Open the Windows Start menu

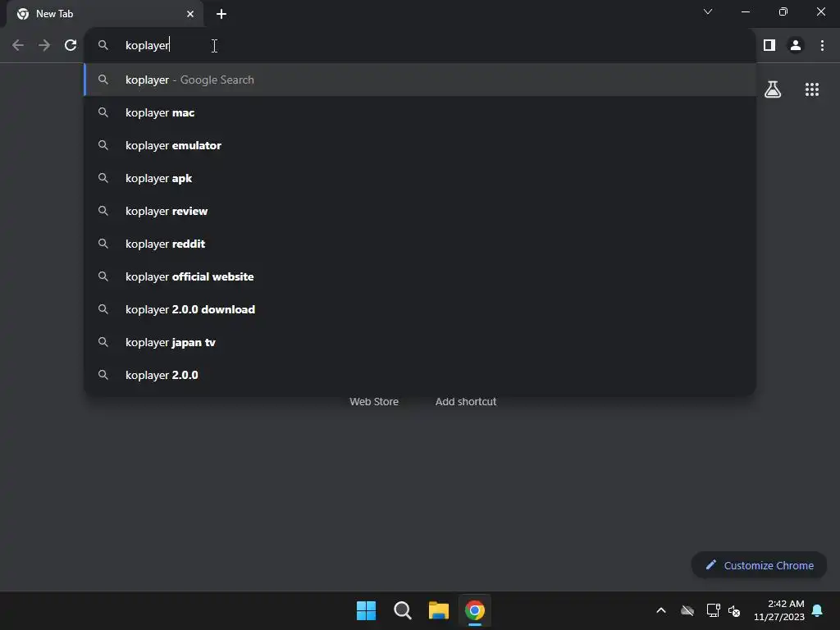pyautogui.click(x=367, y=610)
